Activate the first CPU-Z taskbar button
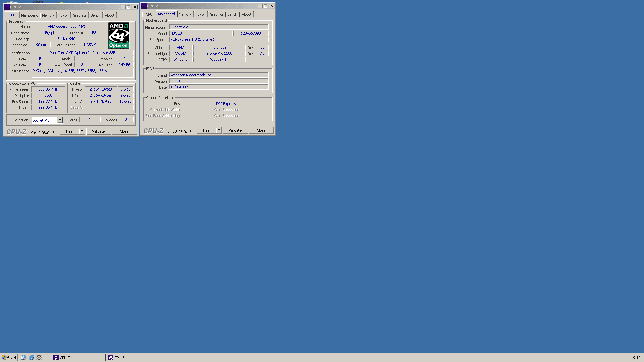The height and width of the screenshot is (362, 644). (x=79, y=358)
